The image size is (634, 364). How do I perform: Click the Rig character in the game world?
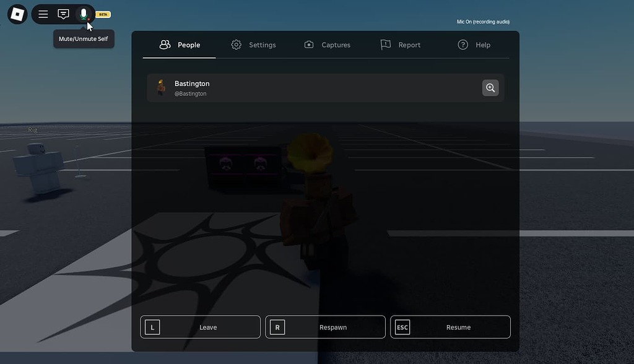click(39, 168)
